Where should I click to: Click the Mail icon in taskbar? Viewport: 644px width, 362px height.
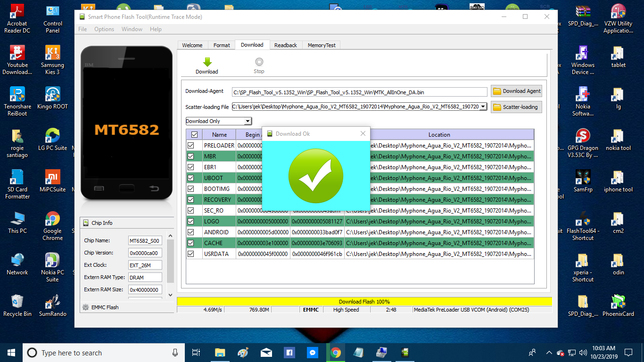(x=266, y=353)
